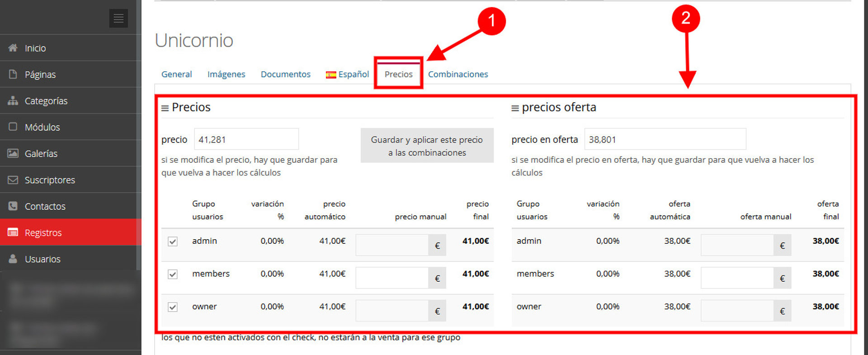Click the Contactos phone icon
868x355 pixels.
[13, 206]
